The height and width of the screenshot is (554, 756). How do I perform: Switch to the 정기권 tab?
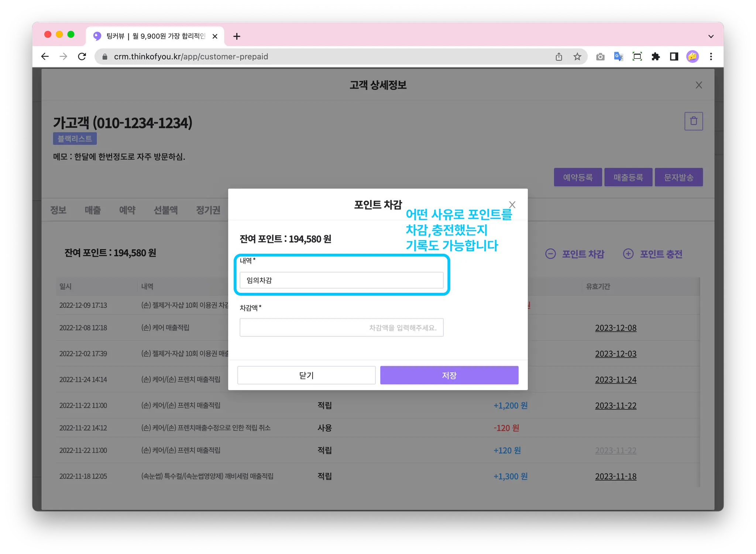(x=208, y=210)
